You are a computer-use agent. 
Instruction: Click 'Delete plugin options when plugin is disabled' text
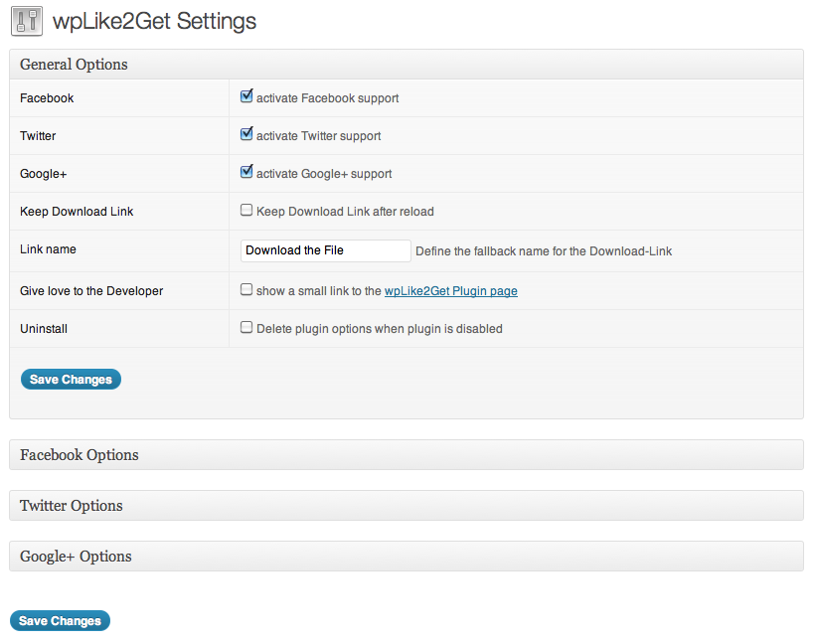380,329
